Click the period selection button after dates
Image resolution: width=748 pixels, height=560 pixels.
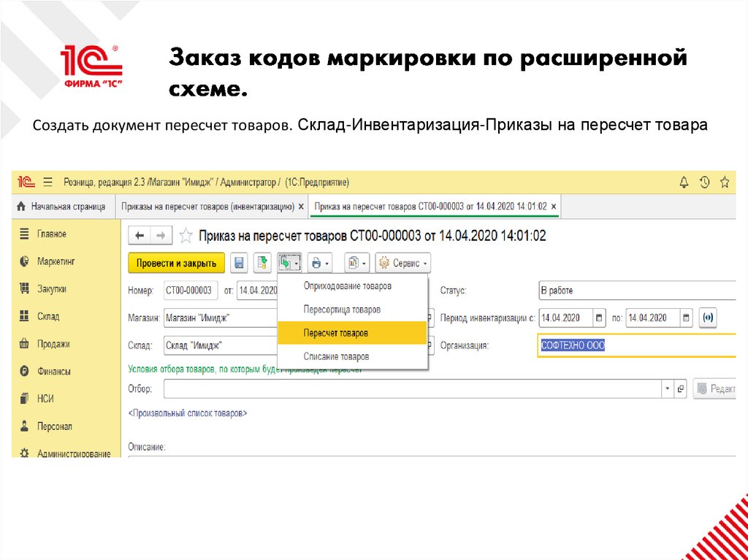[709, 318]
